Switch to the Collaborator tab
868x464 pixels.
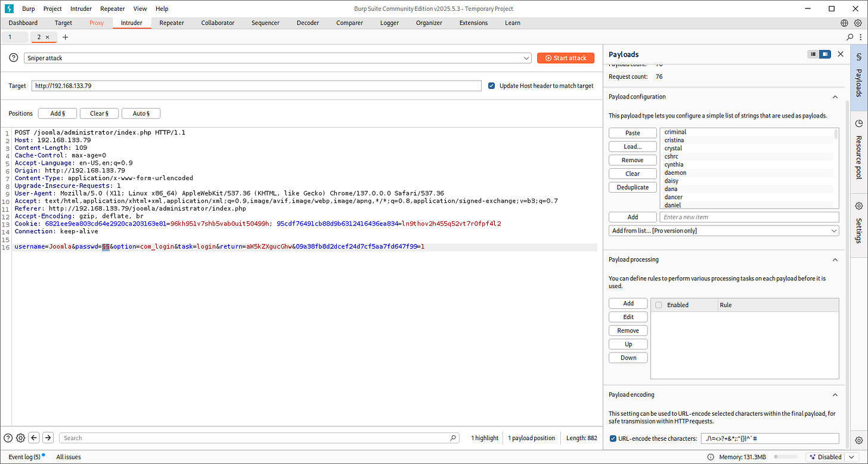(218, 23)
